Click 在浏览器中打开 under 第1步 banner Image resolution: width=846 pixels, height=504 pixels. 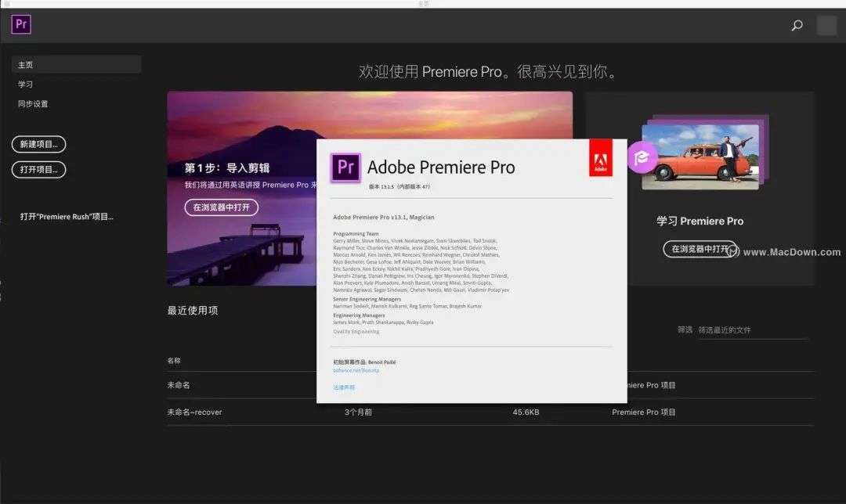[221, 207]
